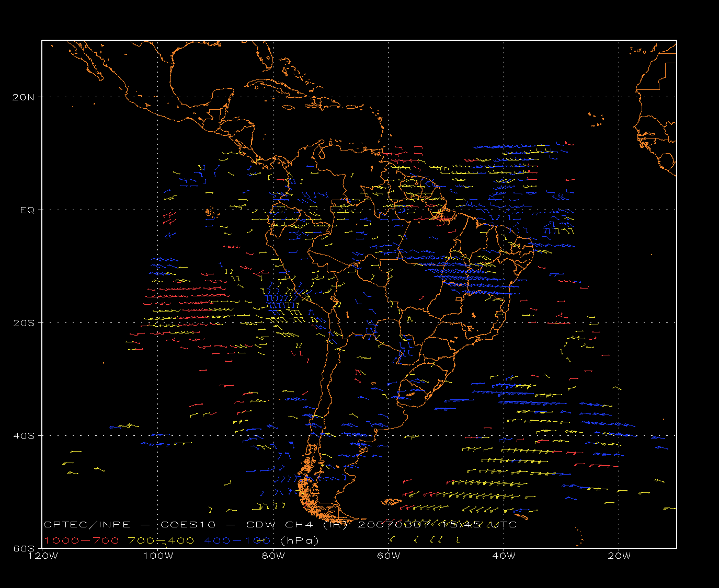Viewport: 719px width, 588px height.
Task: Click the blue 400-100 legend entry
Action: (238, 540)
